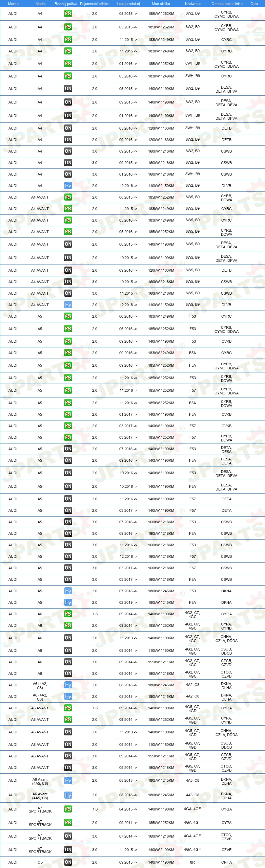The width and height of the screenshot is (265, 868).
Task: Click the ON diesel icon in the A6 11.2013 row
Action: click(68, 638)
